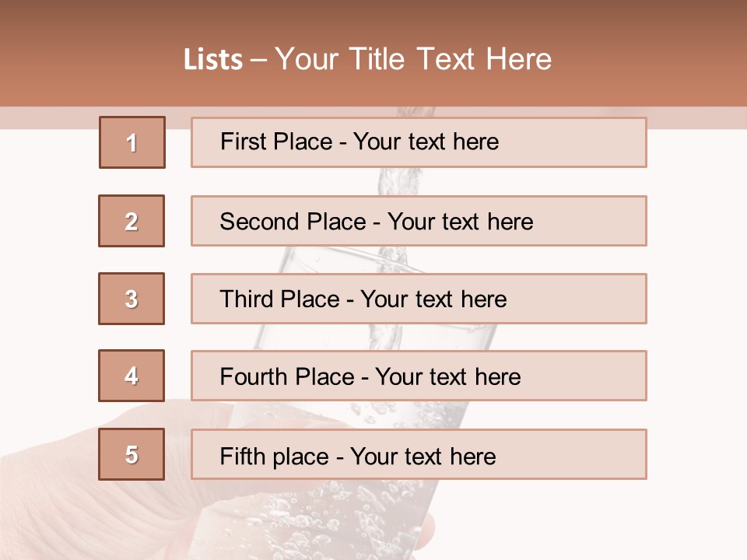Image resolution: width=747 pixels, height=560 pixels.
Task: Select the number 2 box
Action: [x=132, y=221]
